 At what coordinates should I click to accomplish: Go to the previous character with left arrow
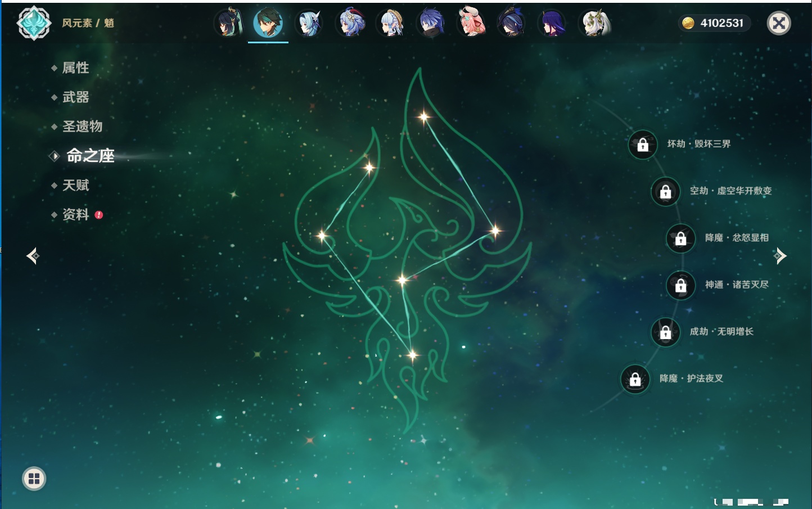pos(33,256)
